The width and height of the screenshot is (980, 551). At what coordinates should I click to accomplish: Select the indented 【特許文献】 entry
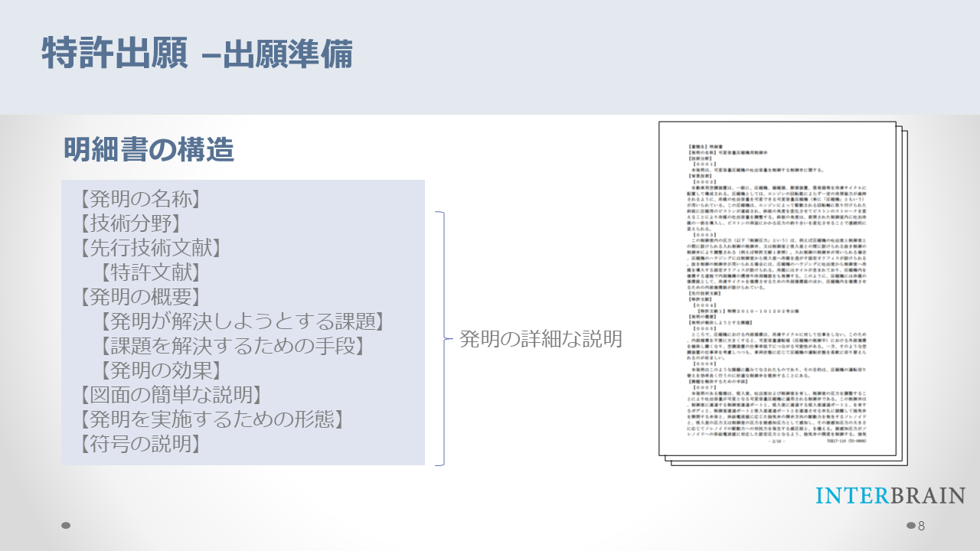pos(149,272)
